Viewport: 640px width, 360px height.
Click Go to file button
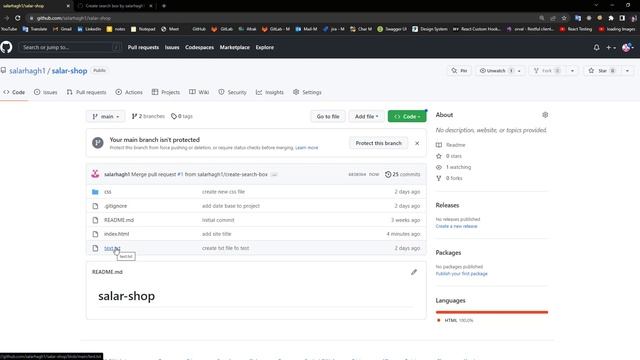coord(328,116)
